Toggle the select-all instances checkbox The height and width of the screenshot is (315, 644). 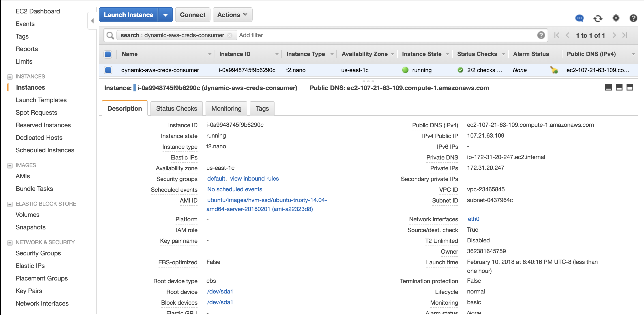point(108,54)
